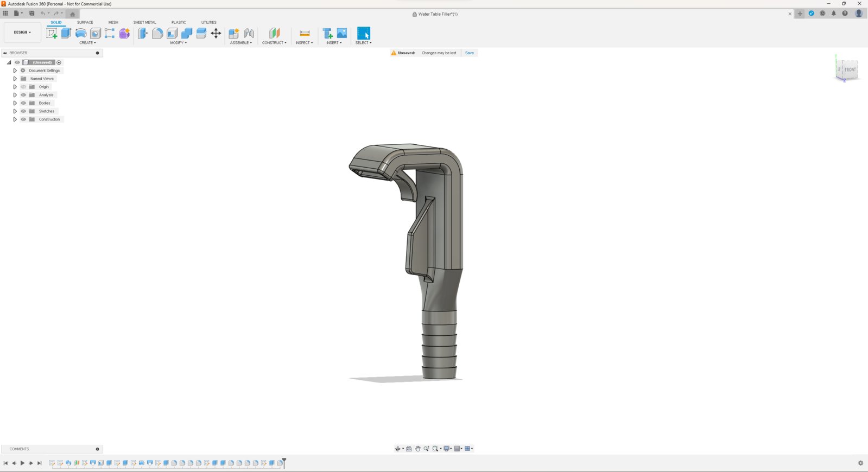
Task: Open the Orbit navigation tool
Action: pos(398,449)
